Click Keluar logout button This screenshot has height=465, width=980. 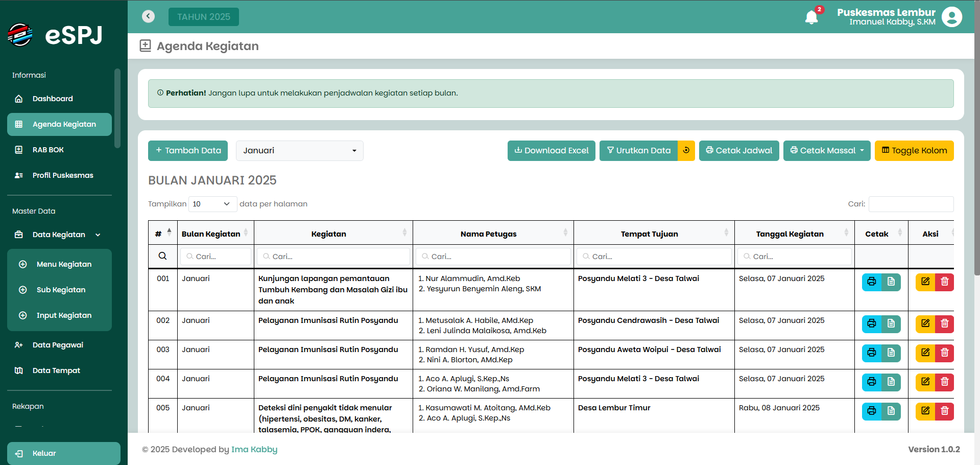pyautogui.click(x=64, y=453)
